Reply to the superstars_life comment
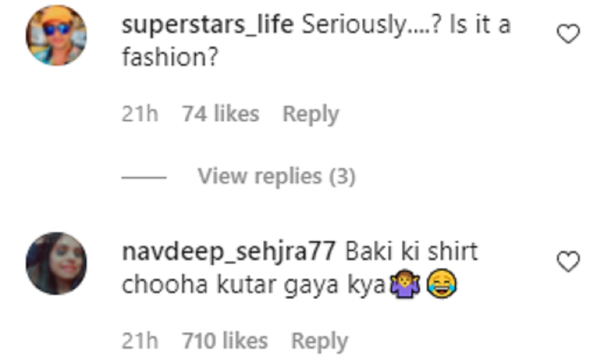This screenshot has width=597, height=364. coord(310,114)
